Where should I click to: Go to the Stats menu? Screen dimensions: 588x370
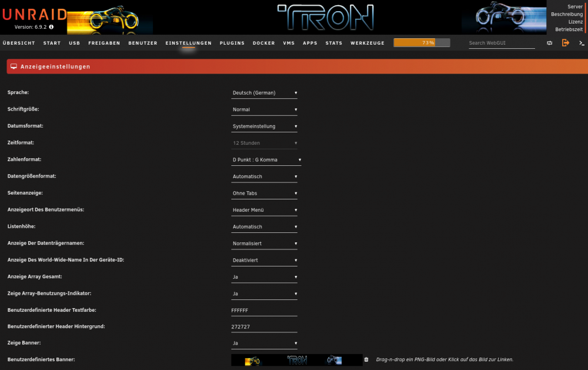(x=334, y=43)
